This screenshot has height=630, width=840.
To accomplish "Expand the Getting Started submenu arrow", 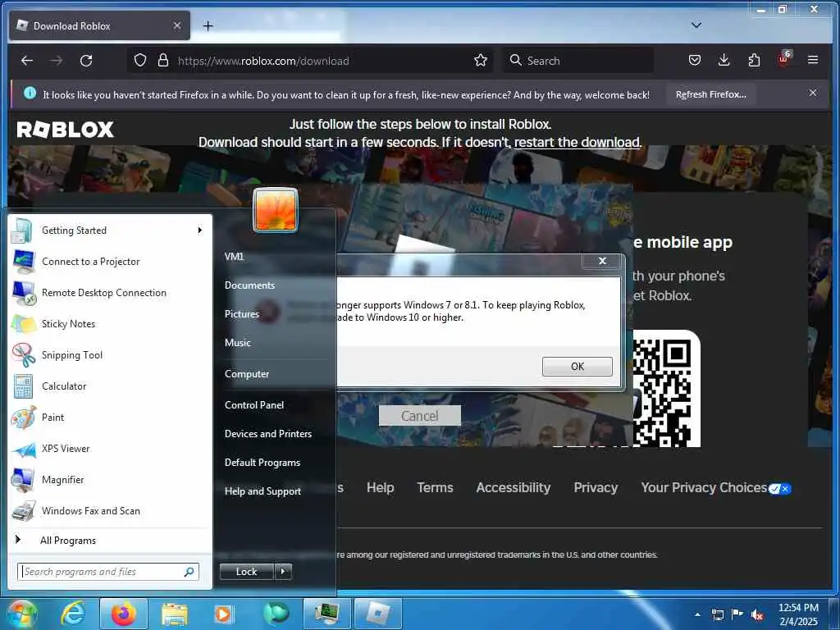I will (x=200, y=231).
